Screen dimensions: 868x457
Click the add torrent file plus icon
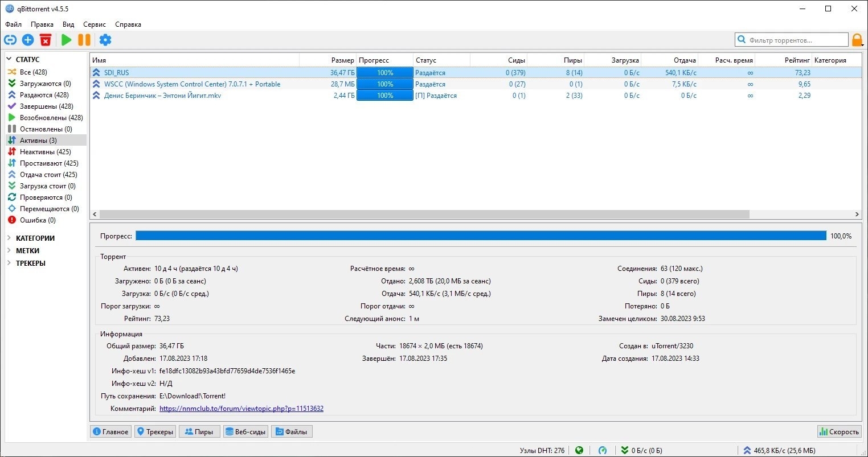pyautogui.click(x=28, y=40)
